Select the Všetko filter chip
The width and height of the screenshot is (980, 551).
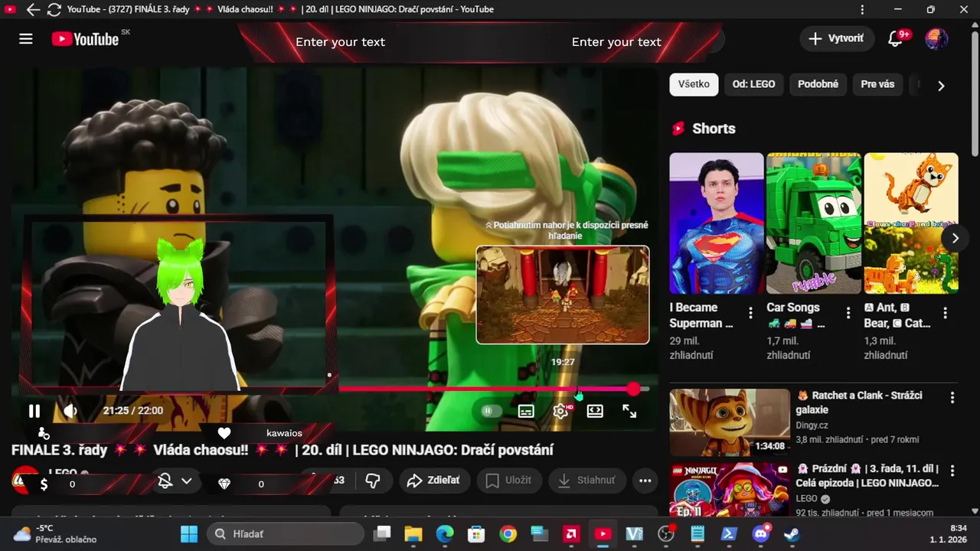tap(694, 84)
